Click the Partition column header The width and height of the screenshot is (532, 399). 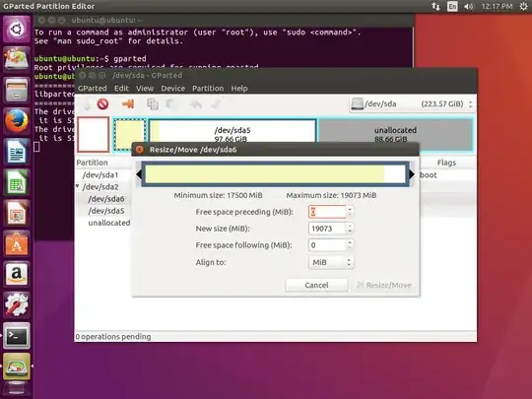(92, 163)
